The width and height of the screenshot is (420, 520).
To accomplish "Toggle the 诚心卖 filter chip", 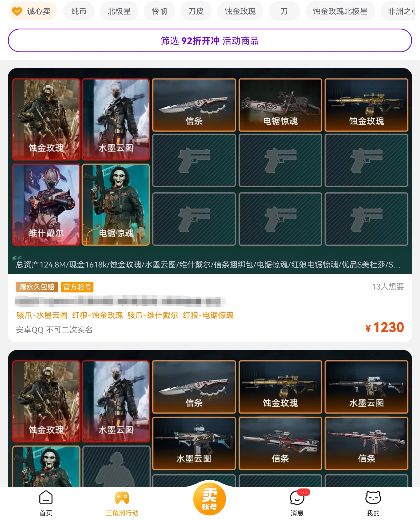I will (x=33, y=11).
